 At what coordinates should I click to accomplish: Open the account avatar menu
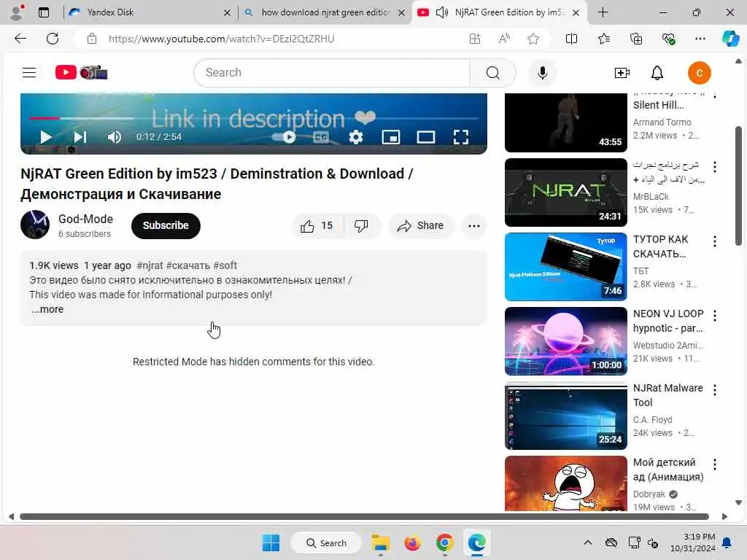[699, 73]
